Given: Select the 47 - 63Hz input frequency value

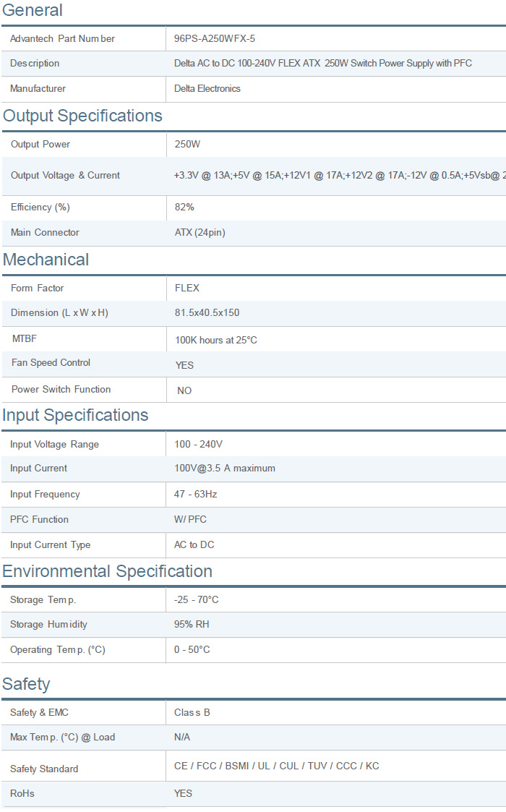Looking at the screenshot, I should [195, 495].
